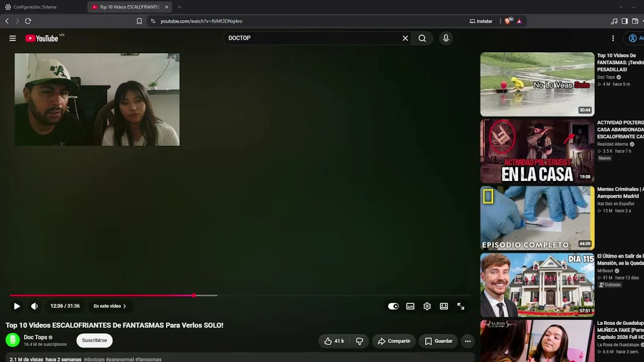The width and height of the screenshot is (644, 362).
Task: Open the 'No Lo Veas Solo' thumbnail
Action: (x=537, y=84)
